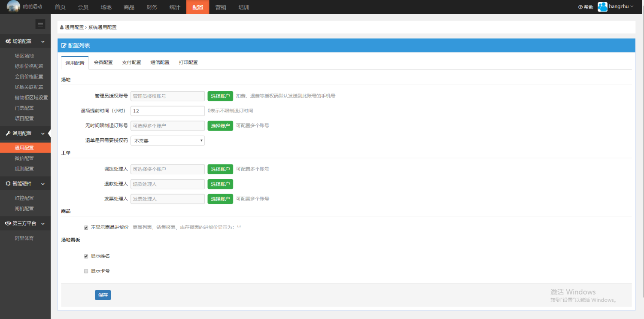Viewport: 644px width, 319px height.
Task: Switch to the 支付配置 tab
Action: click(x=131, y=63)
